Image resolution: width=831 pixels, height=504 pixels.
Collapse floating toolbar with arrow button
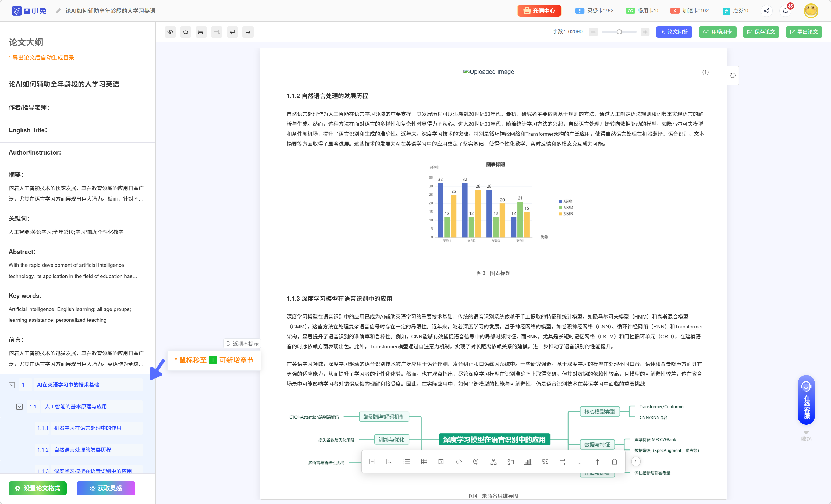(635, 461)
